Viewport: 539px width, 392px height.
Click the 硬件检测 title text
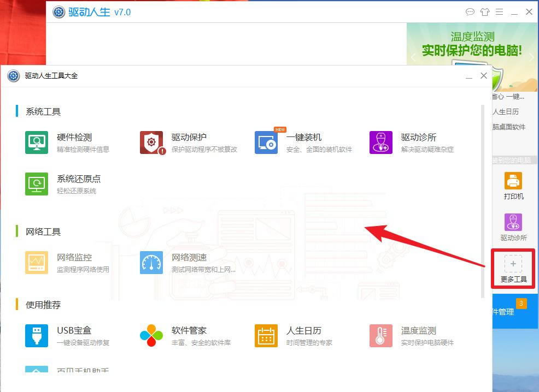tap(74, 137)
